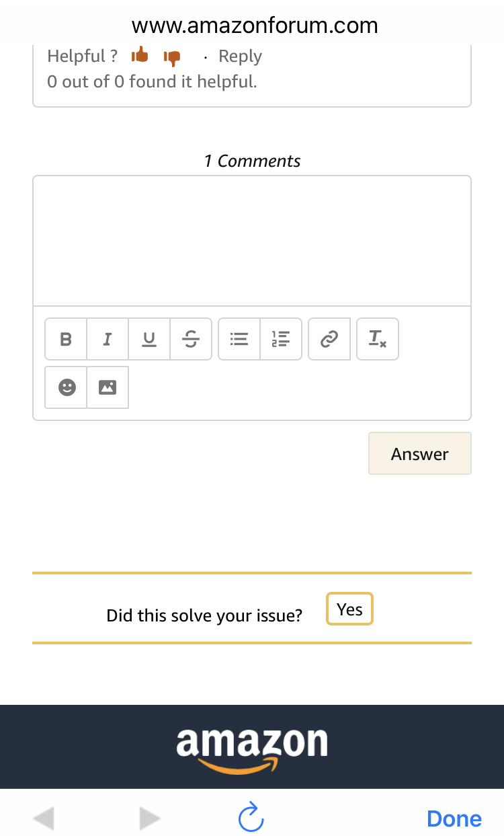This screenshot has height=836, width=504.
Task: Toggle bold text formatting
Action: coord(66,339)
